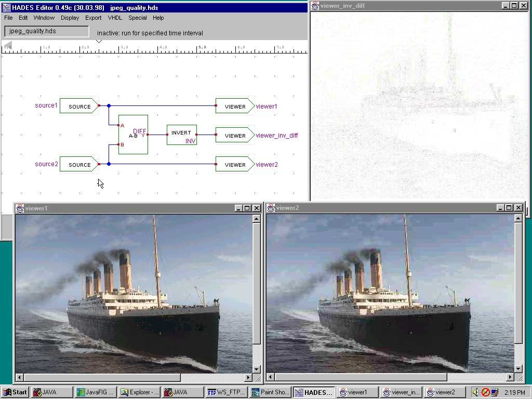532x399 pixels.
Task: Open WS_FTP from the taskbar
Action: (227, 392)
